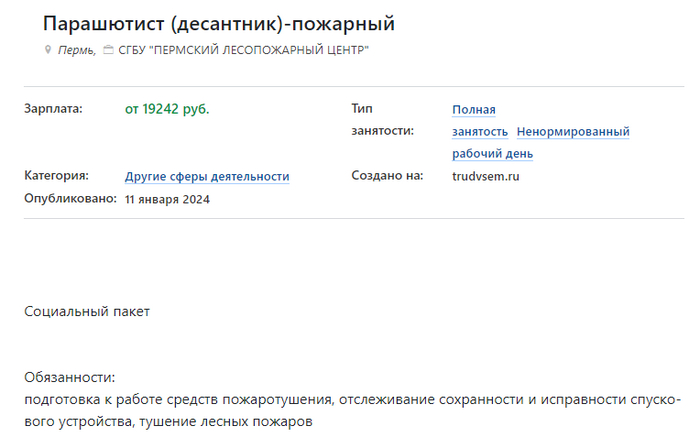Click the Опубликовано label

tap(71, 198)
